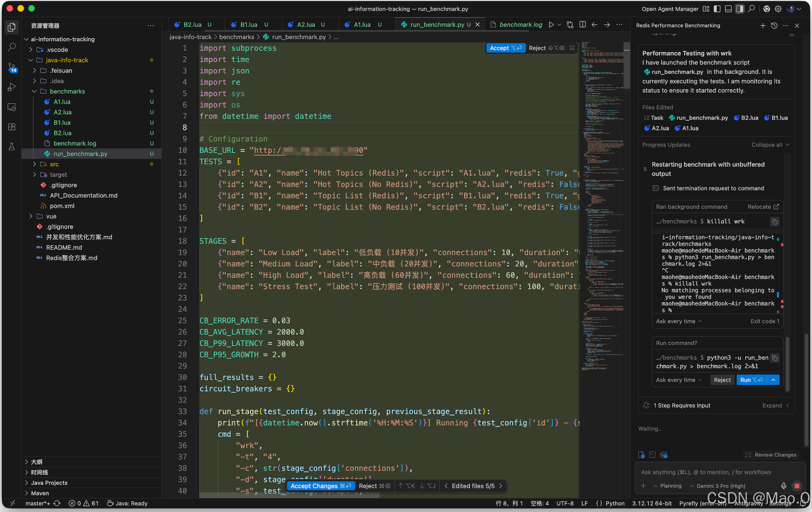Click the microphone voice input icon
Image resolution: width=812 pixels, height=512 pixels.
click(784, 486)
